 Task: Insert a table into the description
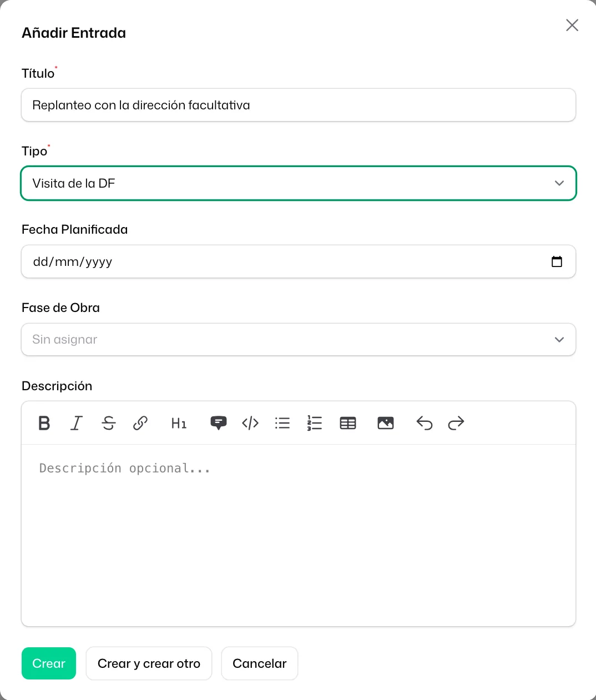(348, 423)
